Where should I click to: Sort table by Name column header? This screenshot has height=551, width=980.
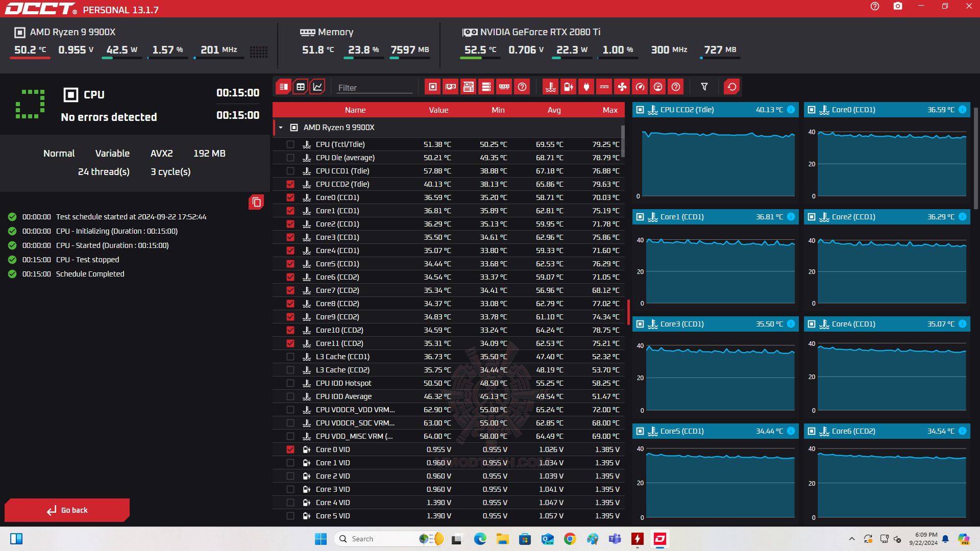355,110
